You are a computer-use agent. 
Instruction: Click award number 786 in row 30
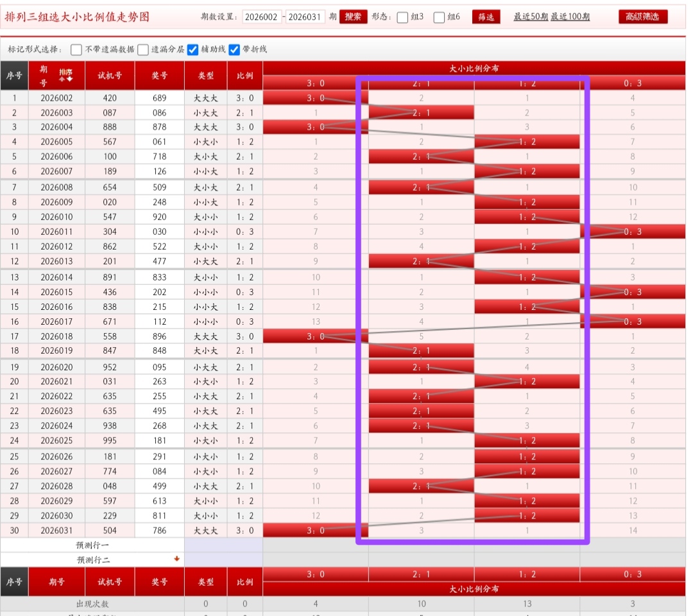click(x=160, y=530)
